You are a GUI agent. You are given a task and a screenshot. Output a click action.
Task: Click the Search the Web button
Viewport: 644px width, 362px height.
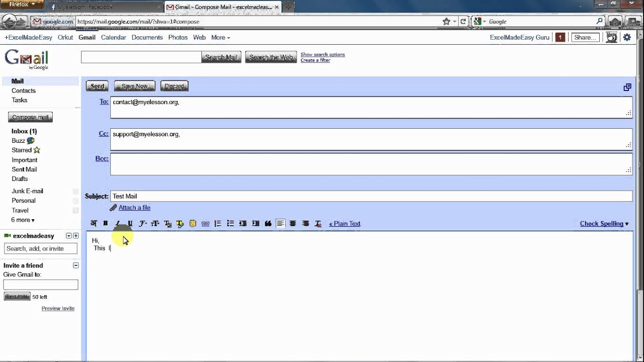click(271, 57)
